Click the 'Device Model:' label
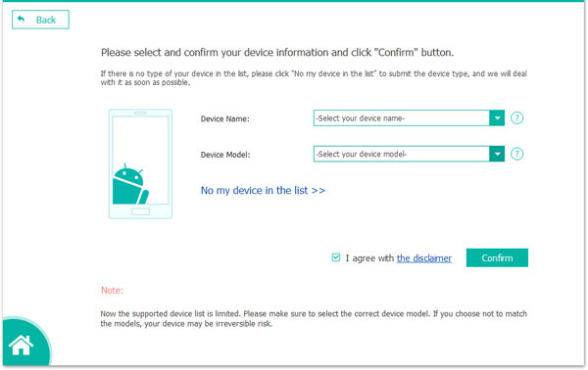Viewport: 588px width, 370px height. point(225,155)
